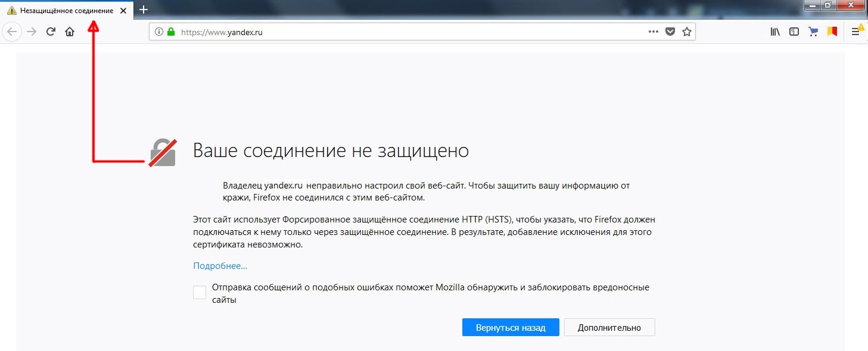The image size is (868, 351).
Task: Select the 'Незащищённое соединение' tab
Action: coord(66,11)
